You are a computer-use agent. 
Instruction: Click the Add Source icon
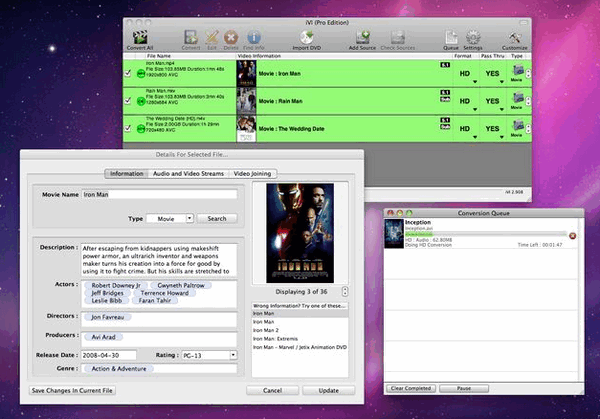point(361,37)
